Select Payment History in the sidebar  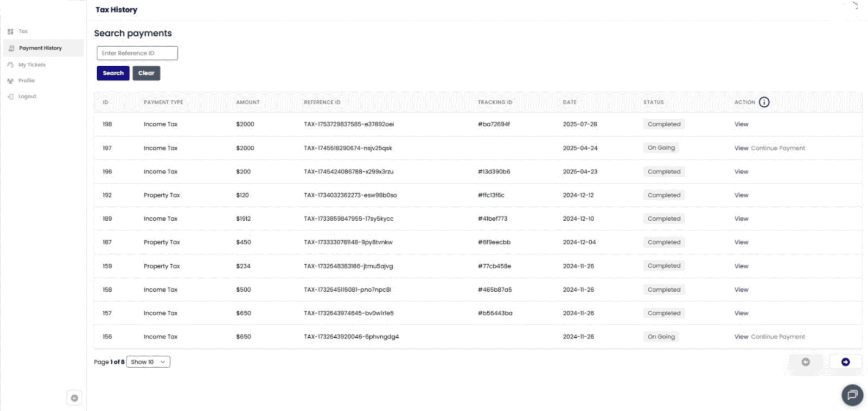(x=43, y=48)
